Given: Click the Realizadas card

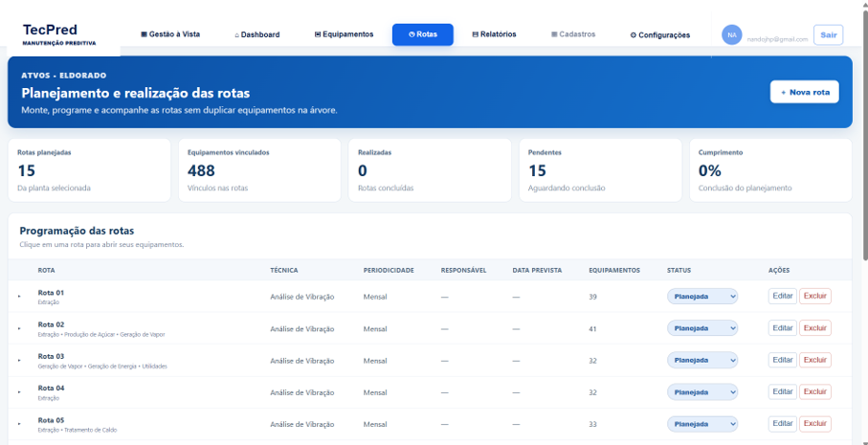Looking at the screenshot, I should 430,170.
